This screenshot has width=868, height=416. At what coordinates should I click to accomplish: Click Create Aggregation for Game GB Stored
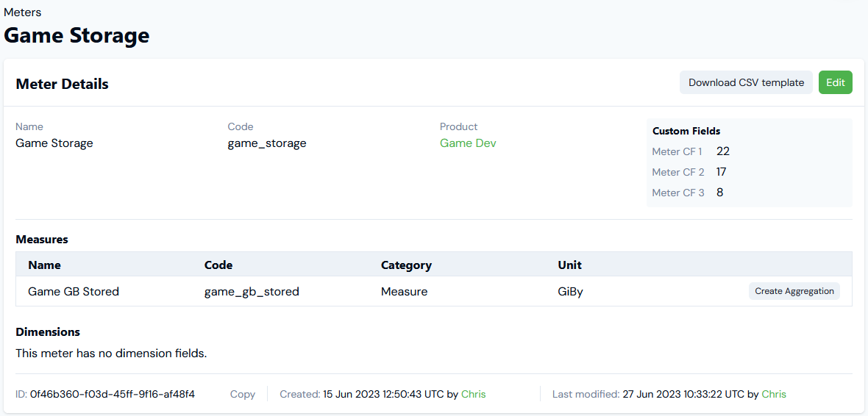point(794,291)
